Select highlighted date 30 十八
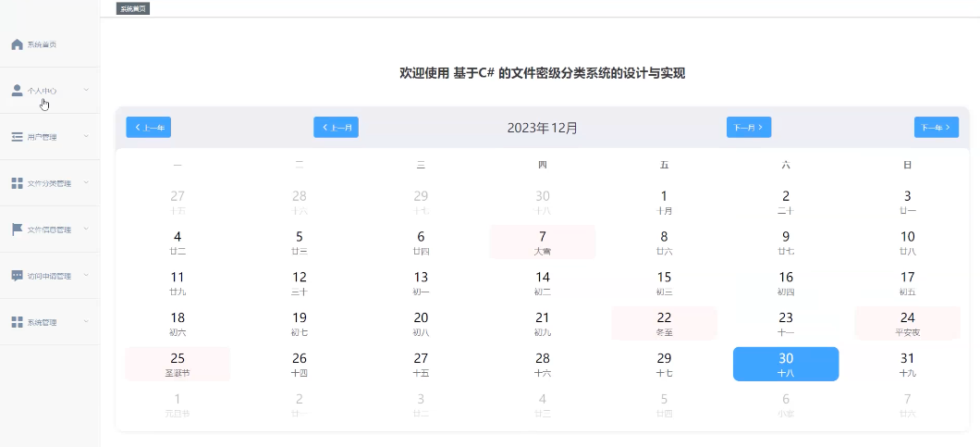 tap(786, 364)
